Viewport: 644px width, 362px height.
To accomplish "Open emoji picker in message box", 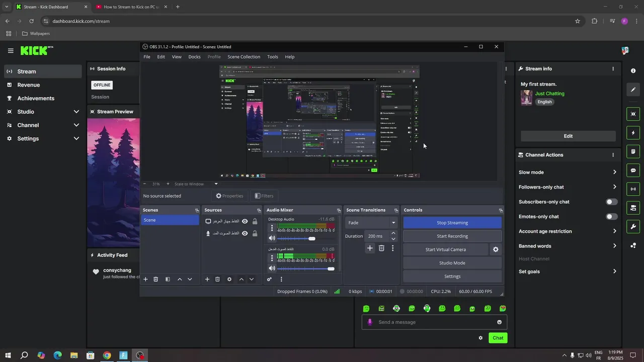I will coord(499,322).
